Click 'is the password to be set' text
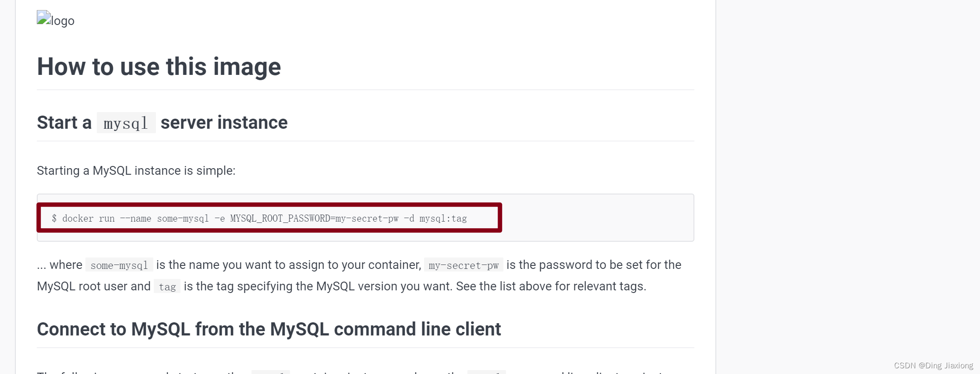The height and width of the screenshot is (374, 980). coord(572,265)
